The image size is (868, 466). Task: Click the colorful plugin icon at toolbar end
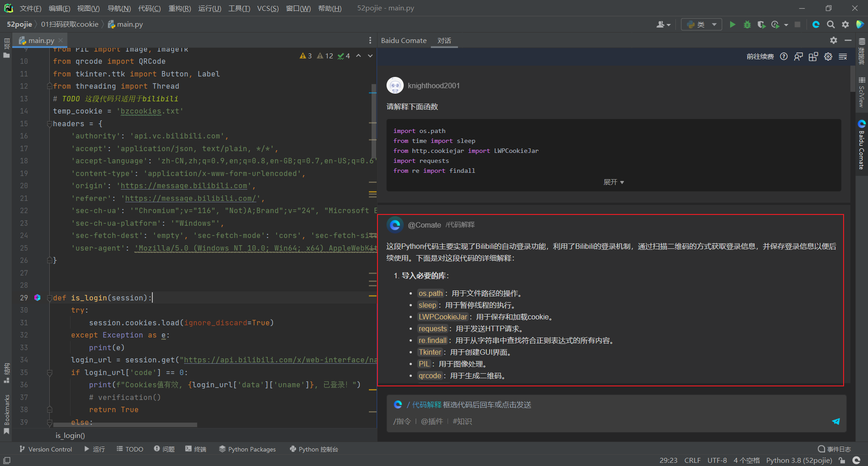tap(860, 24)
